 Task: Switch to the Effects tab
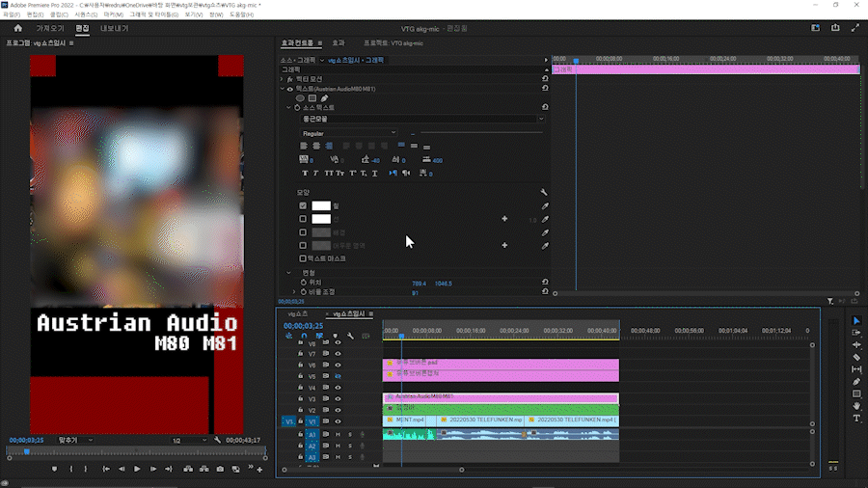pyautogui.click(x=339, y=43)
